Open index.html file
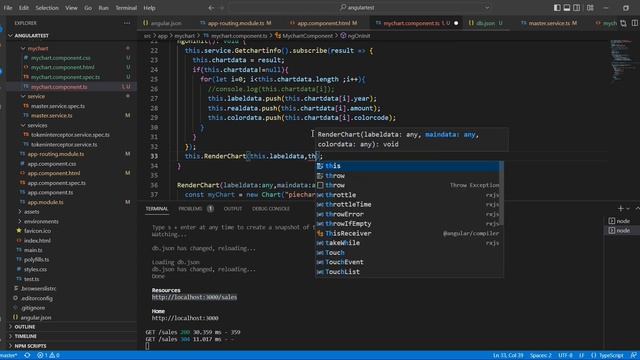Image resolution: width=640 pixels, height=360 pixels. (37, 240)
